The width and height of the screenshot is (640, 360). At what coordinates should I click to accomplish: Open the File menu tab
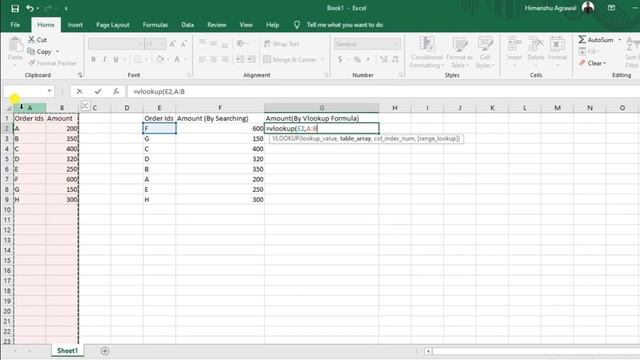15,25
